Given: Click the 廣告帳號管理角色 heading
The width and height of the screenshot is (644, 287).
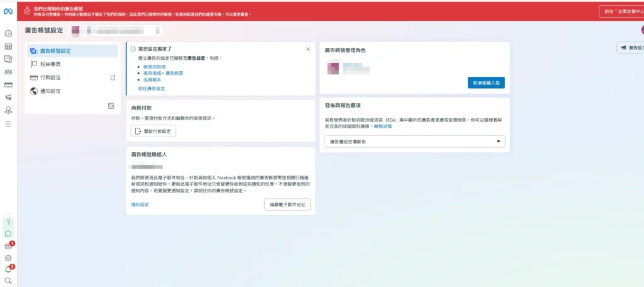Looking at the screenshot, I should [345, 50].
